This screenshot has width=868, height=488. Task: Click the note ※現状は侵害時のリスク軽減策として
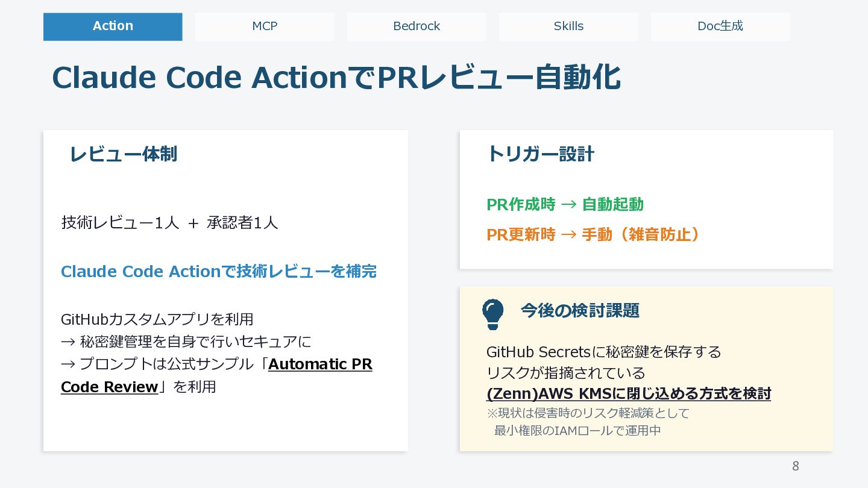pos(588,413)
